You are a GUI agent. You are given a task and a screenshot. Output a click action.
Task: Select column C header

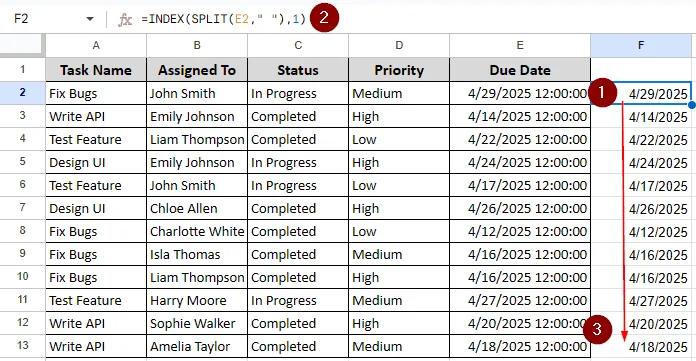pos(298,45)
